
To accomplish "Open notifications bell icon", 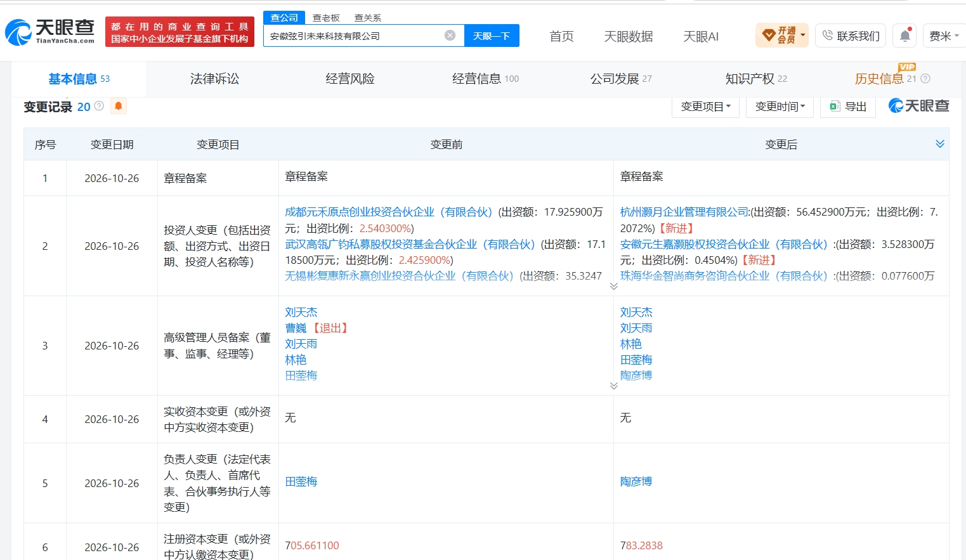I will [x=905, y=36].
